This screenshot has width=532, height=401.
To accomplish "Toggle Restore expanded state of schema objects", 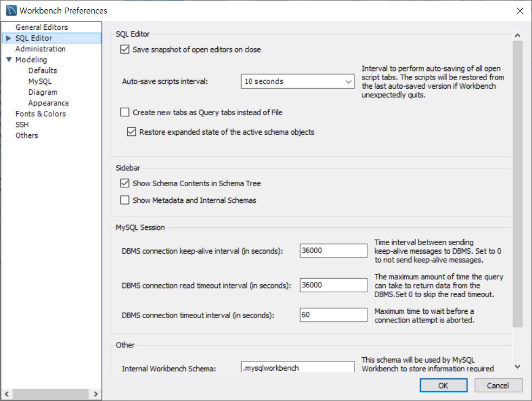I will (131, 132).
